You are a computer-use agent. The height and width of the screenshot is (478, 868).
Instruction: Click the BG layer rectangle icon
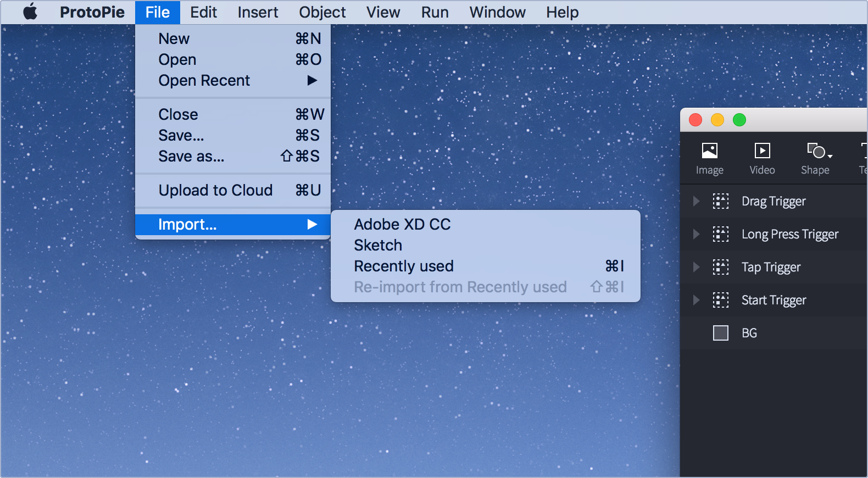(721, 333)
